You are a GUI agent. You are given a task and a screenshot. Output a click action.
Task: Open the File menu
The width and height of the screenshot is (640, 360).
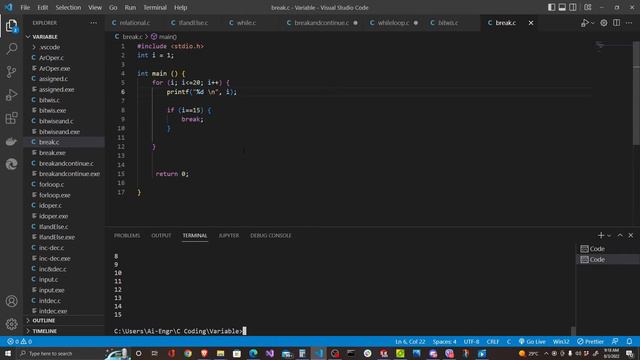[25, 7]
